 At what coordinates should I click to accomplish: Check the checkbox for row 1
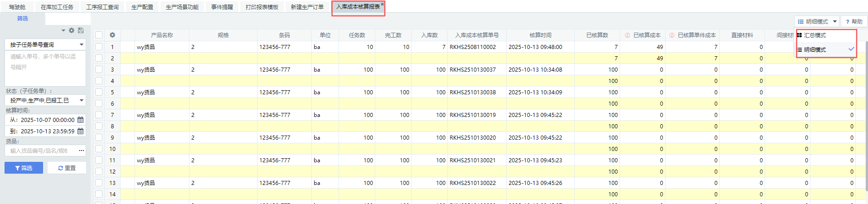99,47
